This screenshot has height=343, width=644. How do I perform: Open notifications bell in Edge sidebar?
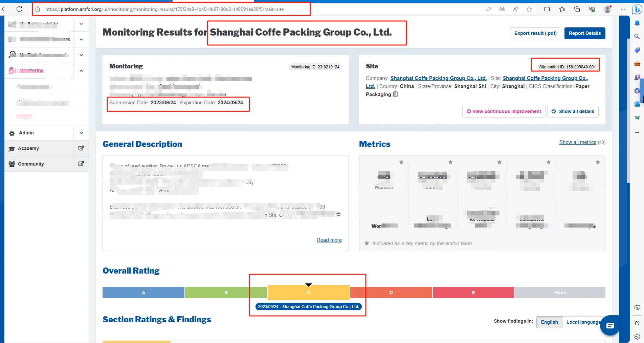tap(637, 23)
